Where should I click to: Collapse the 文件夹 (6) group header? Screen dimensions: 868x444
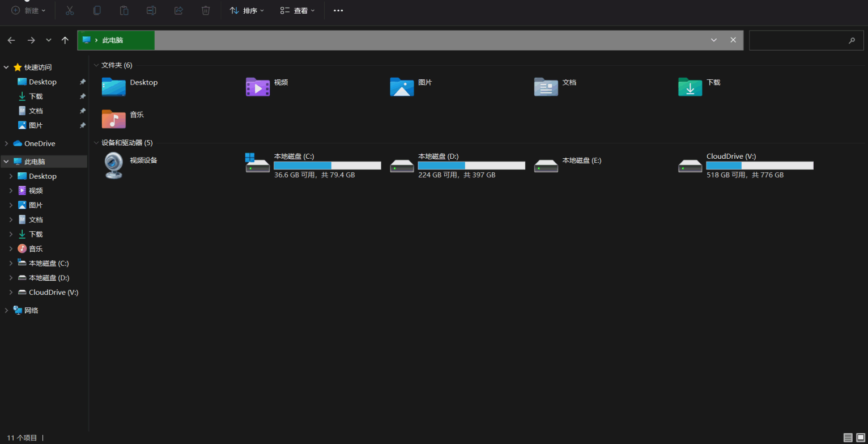[96, 65]
